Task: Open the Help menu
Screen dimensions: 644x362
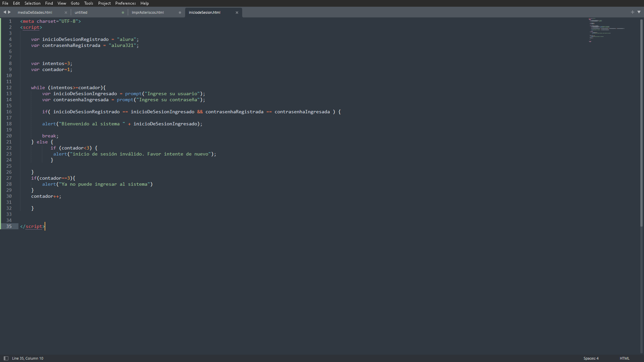Action: click(145, 3)
